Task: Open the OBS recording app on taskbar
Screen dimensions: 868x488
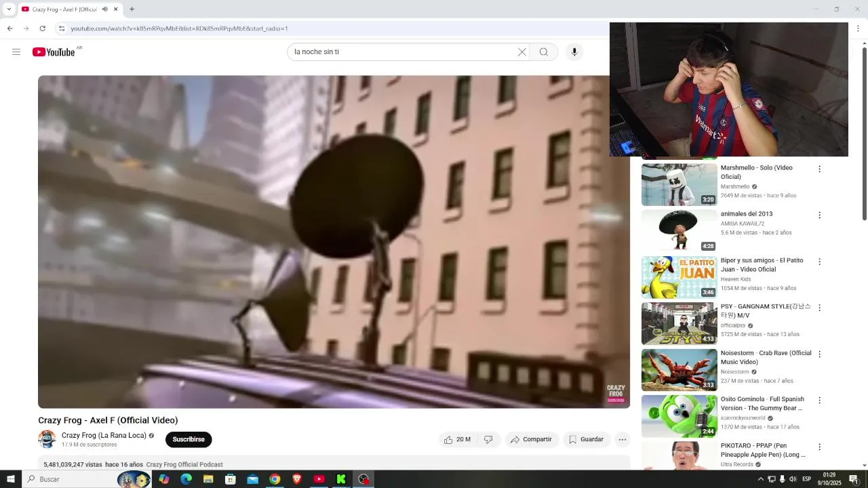Action: click(x=363, y=479)
